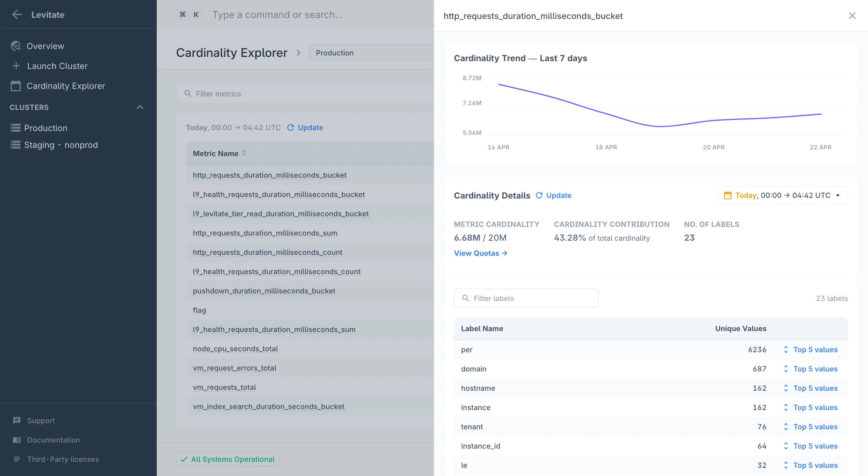Click the Support chat icon

pos(17,420)
